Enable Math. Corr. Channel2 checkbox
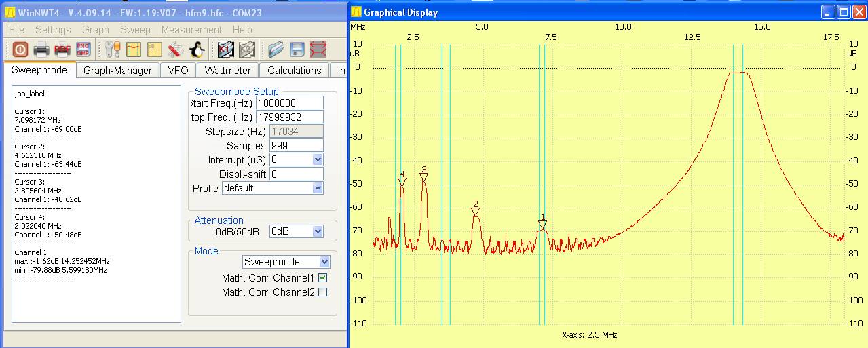Viewport: 868px width, 348px height. pos(322,292)
